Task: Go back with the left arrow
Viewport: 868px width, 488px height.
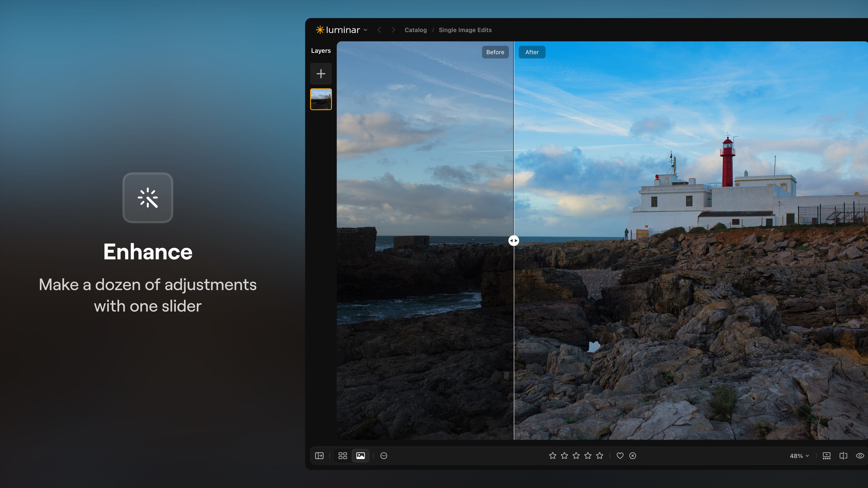Action: coord(379,30)
